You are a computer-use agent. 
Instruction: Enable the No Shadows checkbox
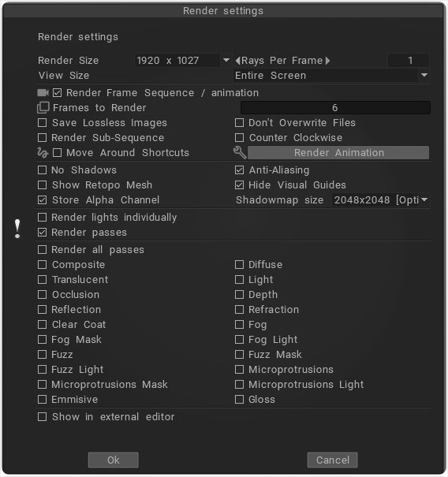tap(43, 170)
